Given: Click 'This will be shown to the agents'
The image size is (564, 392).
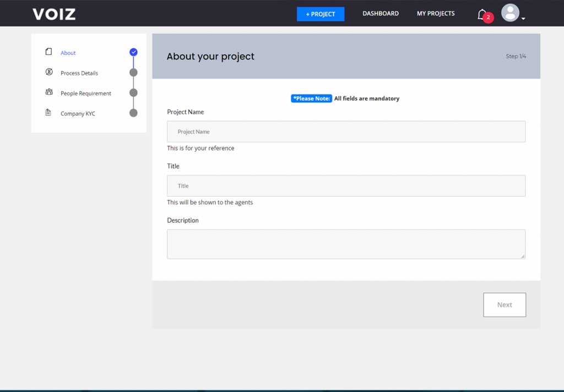Looking at the screenshot, I should (210, 203).
